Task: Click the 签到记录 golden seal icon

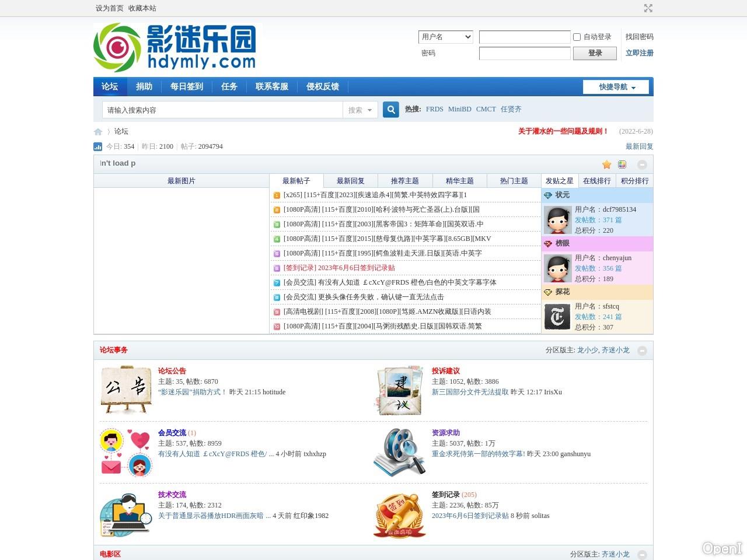Action: tap(400, 514)
